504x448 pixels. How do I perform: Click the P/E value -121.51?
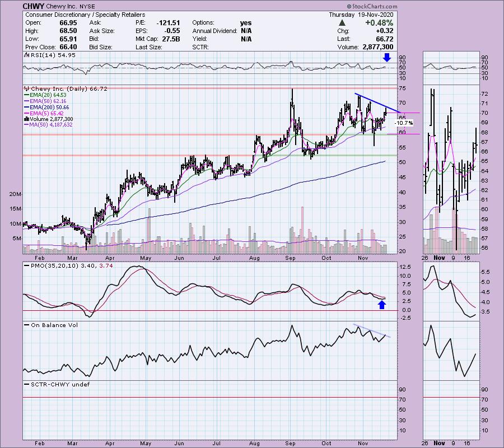168,23
